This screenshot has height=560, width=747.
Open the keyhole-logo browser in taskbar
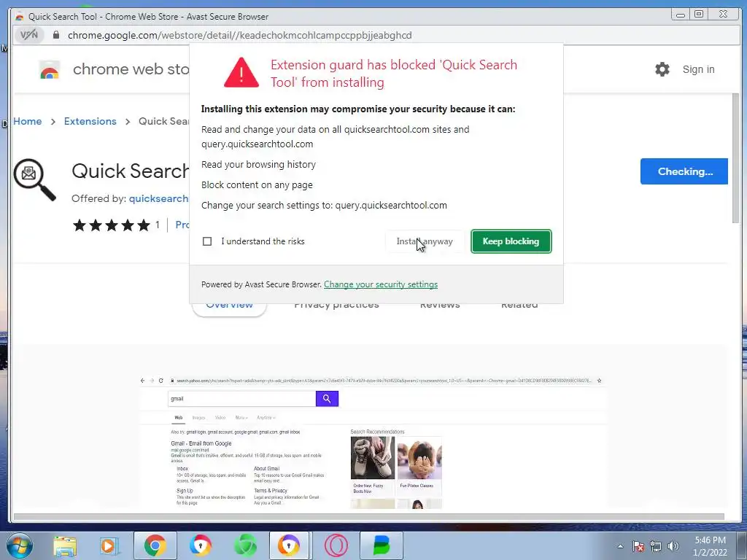200,545
